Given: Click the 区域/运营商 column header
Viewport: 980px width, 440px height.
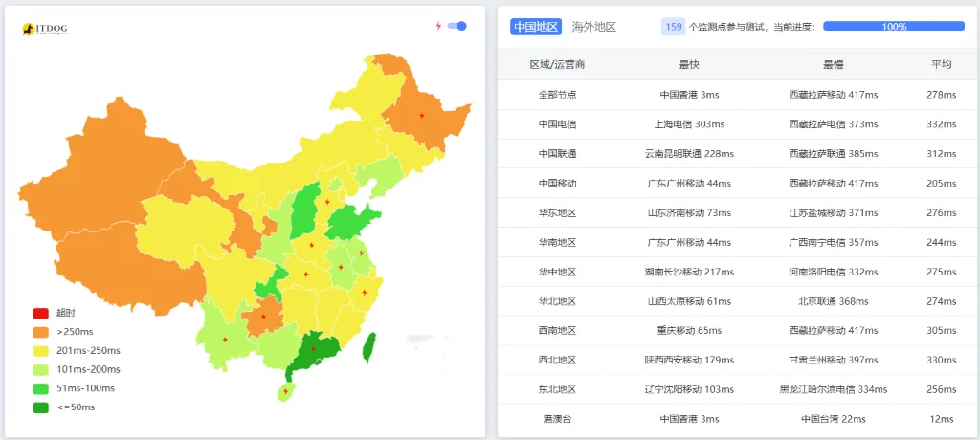Looking at the screenshot, I should click(558, 64).
